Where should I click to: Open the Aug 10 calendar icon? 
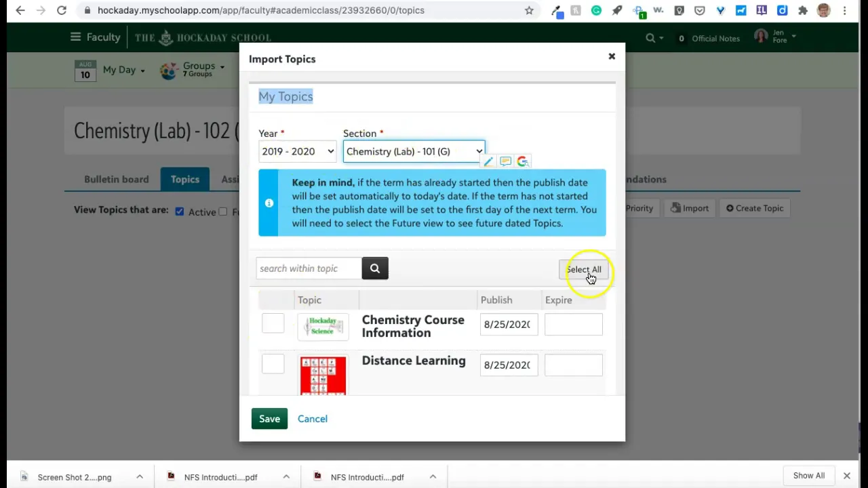(x=85, y=70)
